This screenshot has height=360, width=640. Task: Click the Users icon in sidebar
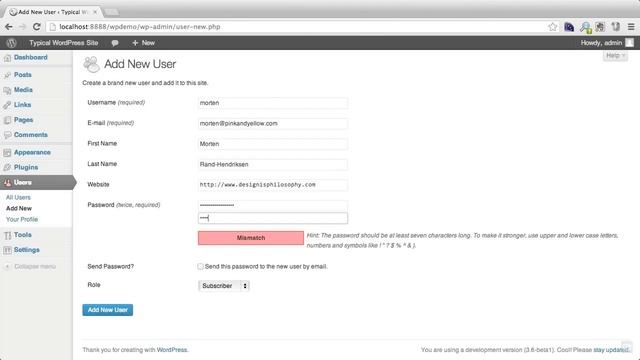[7, 183]
